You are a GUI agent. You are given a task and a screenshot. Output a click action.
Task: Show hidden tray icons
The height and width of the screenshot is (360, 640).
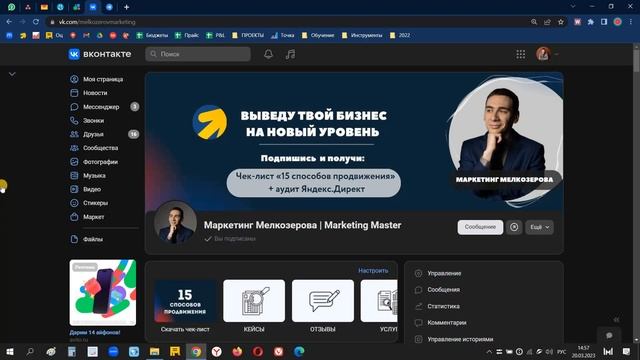(x=489, y=351)
